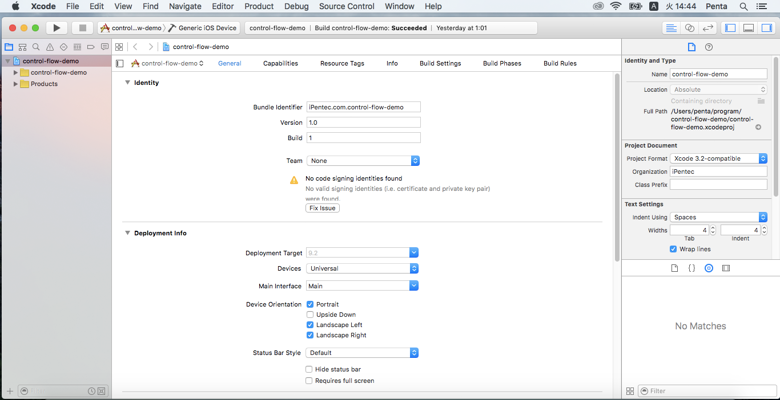Screen dimensions: 780x400
Task: Switch to the Version editor
Action: coord(707,28)
